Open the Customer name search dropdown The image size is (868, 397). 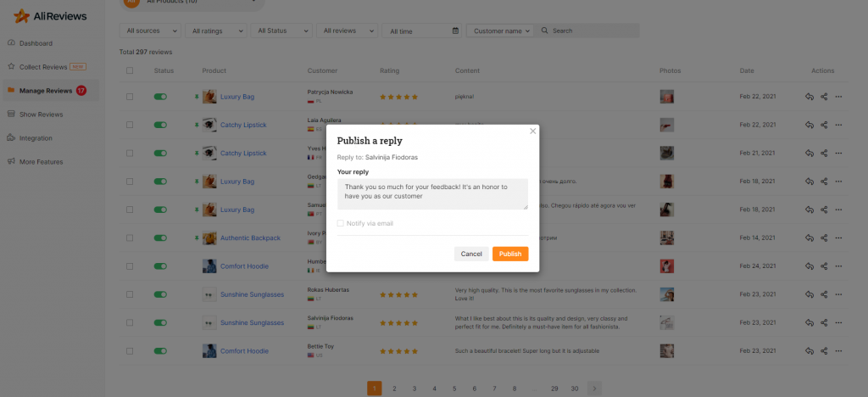(500, 31)
